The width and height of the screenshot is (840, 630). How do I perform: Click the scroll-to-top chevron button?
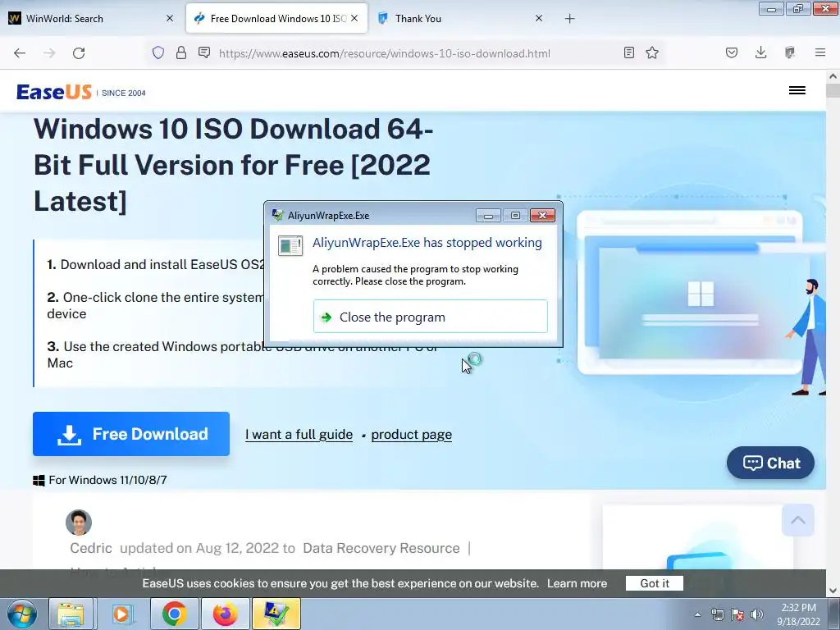(797, 520)
